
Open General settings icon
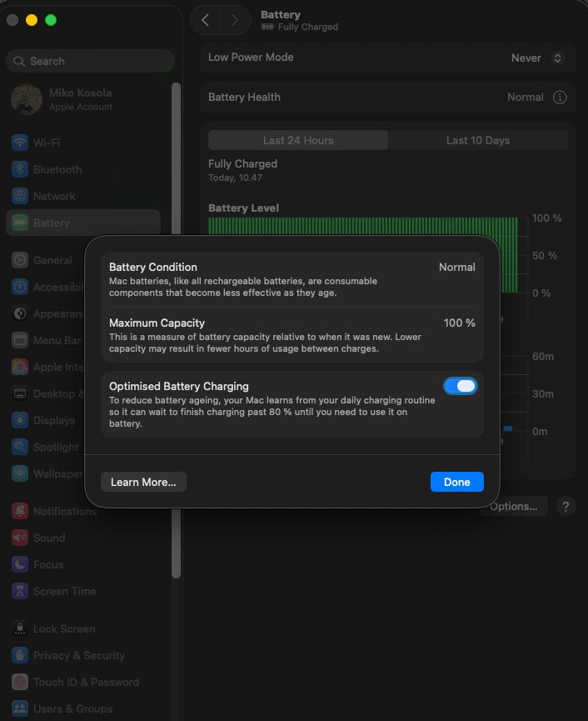(x=20, y=260)
